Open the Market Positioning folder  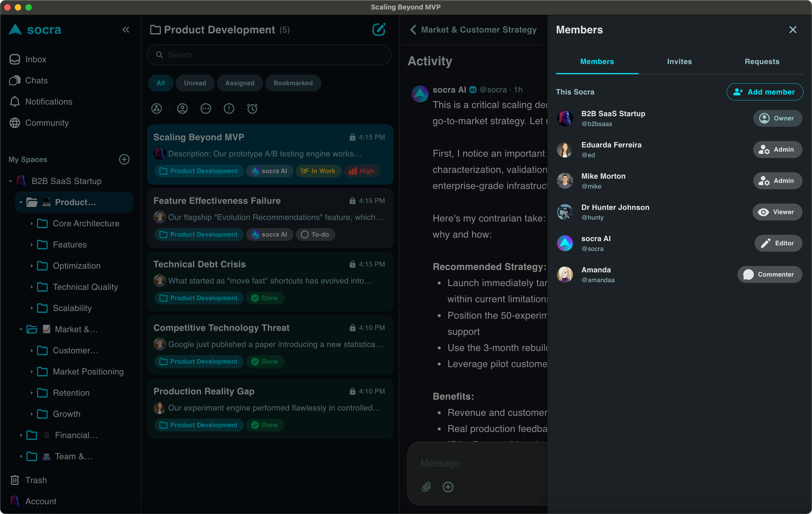pyautogui.click(x=80, y=372)
